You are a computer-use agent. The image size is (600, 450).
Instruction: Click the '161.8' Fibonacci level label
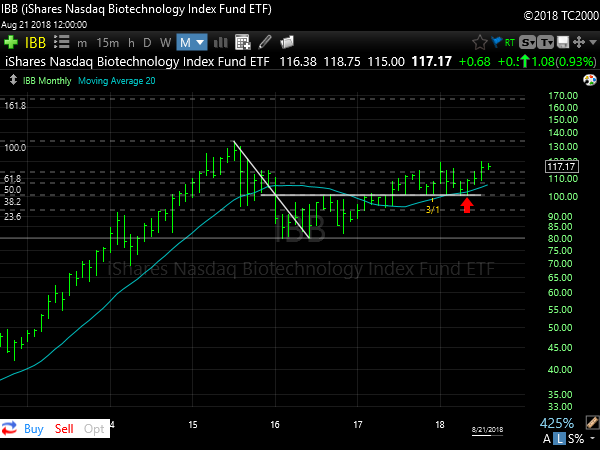pos(15,106)
